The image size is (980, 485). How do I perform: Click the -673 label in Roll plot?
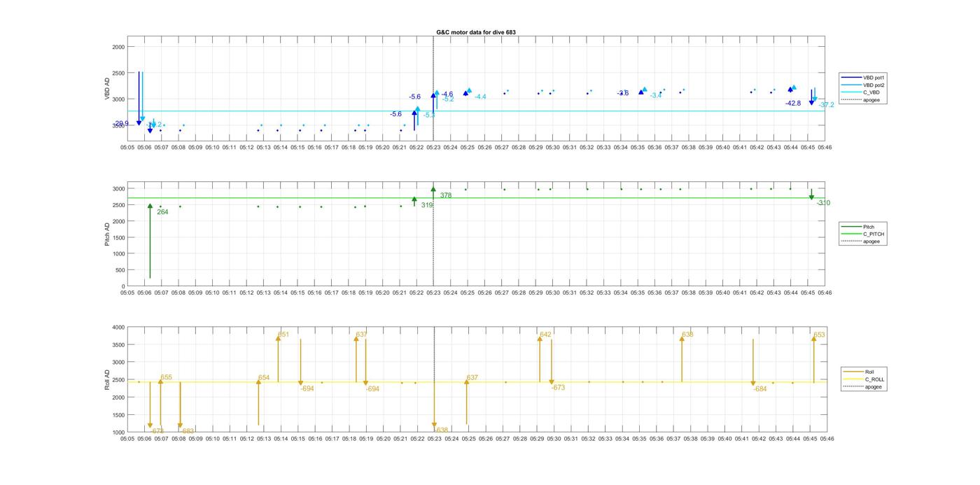click(x=558, y=387)
